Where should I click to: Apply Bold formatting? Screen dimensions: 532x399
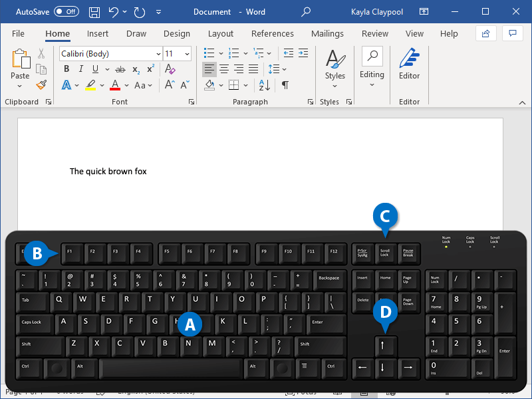(x=66, y=69)
